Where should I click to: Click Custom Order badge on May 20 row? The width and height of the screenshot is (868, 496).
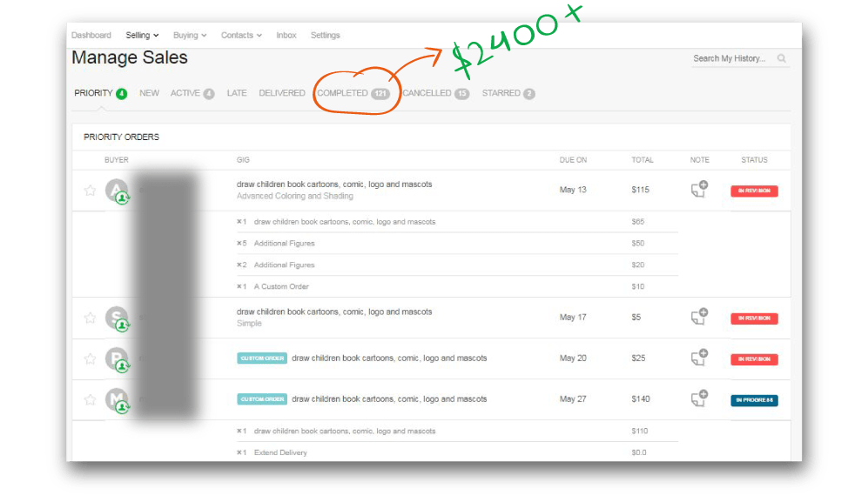(262, 359)
